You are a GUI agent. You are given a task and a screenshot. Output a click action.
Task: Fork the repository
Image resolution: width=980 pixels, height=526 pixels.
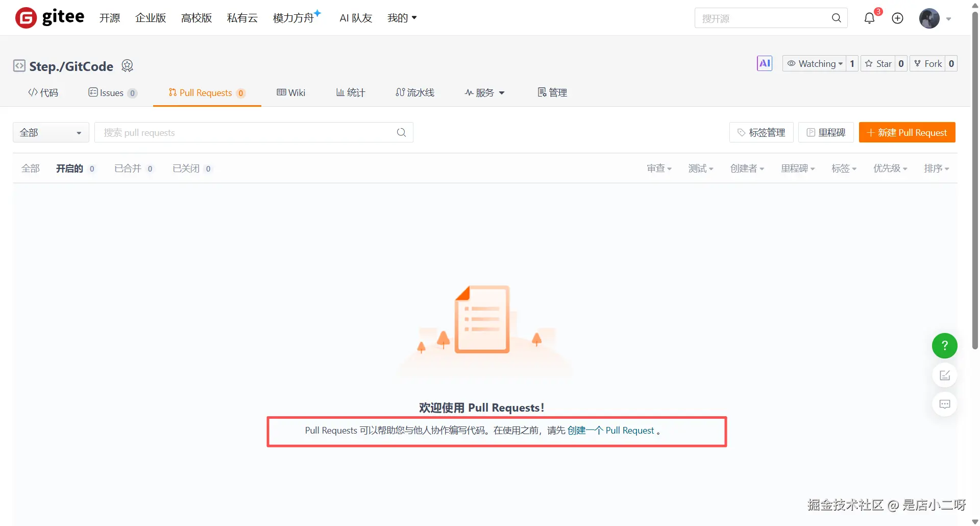click(928, 63)
